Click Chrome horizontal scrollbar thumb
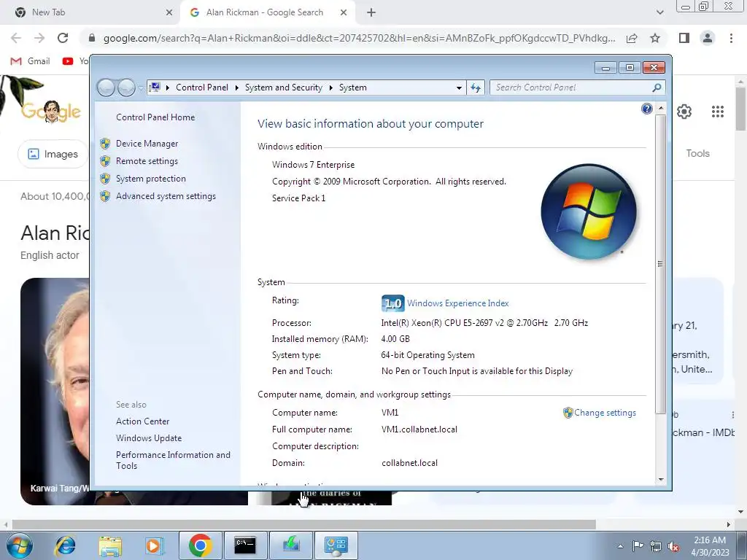Image resolution: width=747 pixels, height=560 pixels. tap(304, 524)
